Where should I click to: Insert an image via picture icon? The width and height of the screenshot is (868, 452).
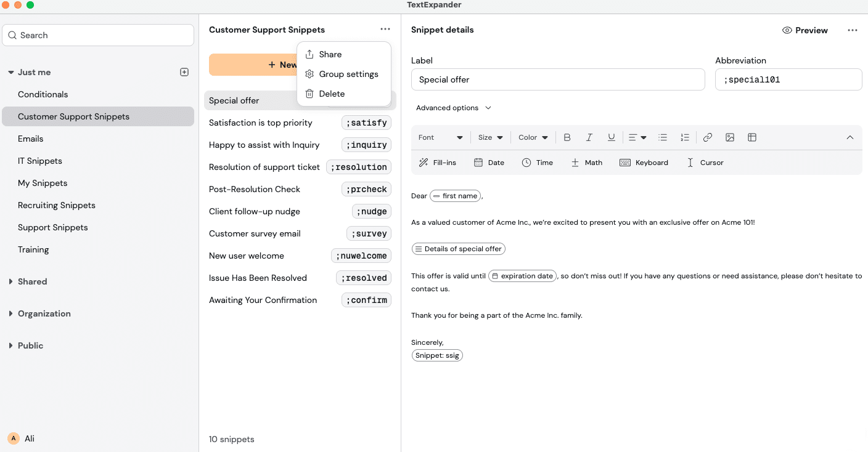coord(730,137)
